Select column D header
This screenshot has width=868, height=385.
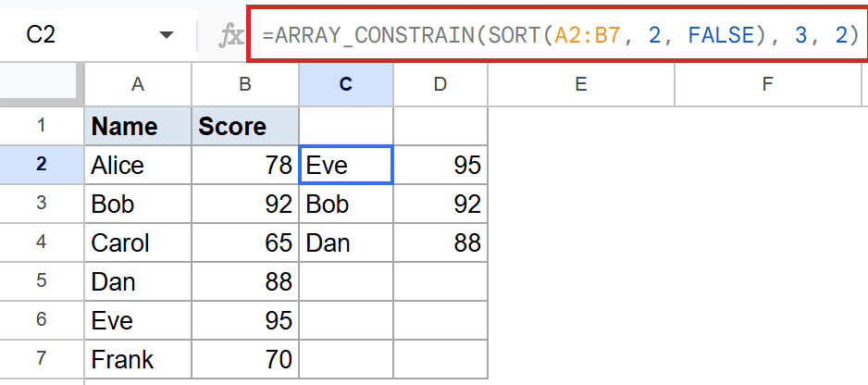click(440, 84)
